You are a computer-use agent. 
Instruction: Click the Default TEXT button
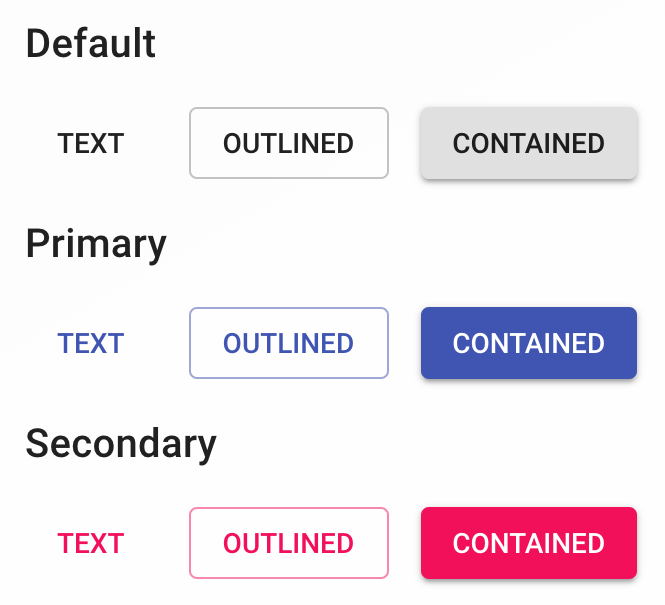(x=90, y=143)
